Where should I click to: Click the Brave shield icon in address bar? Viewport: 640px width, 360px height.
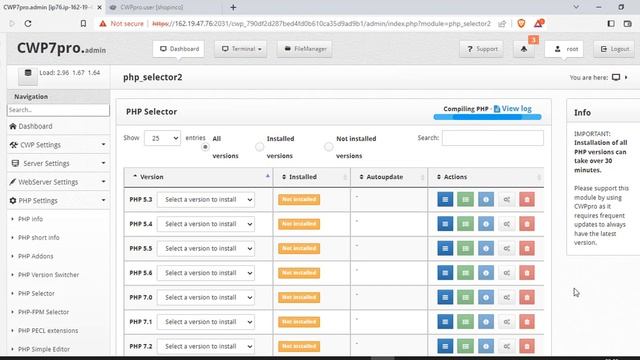521,24
